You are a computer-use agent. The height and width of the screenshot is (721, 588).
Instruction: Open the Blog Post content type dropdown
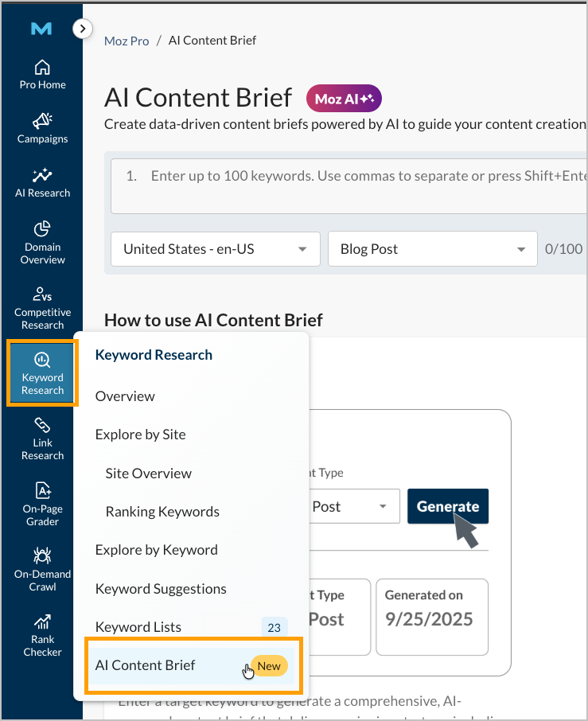click(x=433, y=249)
